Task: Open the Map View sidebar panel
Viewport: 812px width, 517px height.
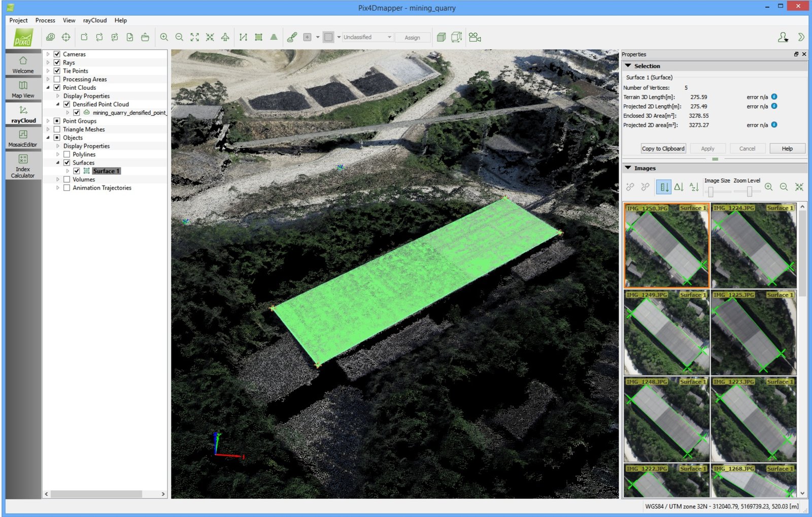Action: pyautogui.click(x=23, y=89)
